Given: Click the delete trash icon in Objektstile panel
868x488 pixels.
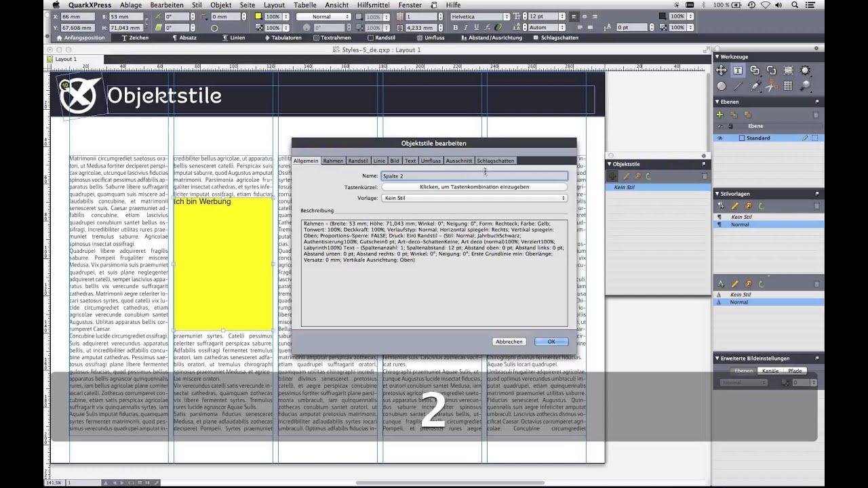Looking at the screenshot, I should [704, 176].
